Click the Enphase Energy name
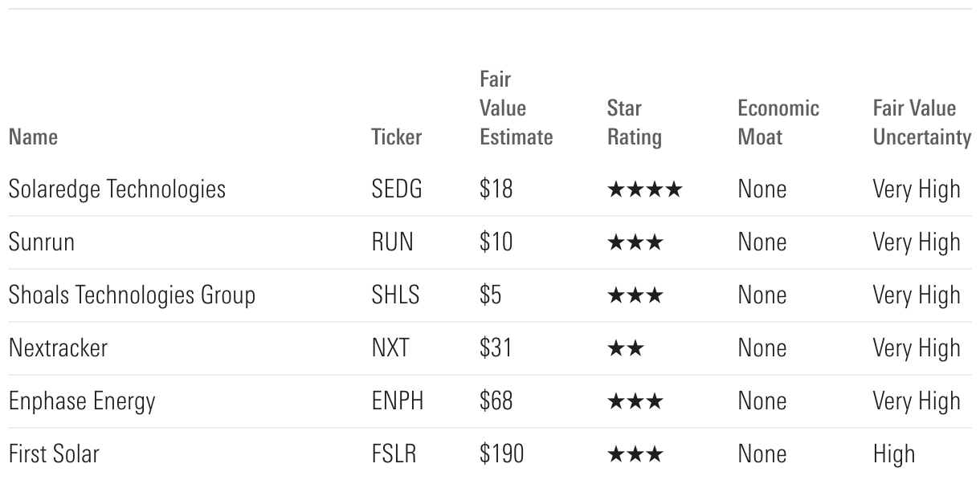980x488 pixels. pyautogui.click(x=82, y=401)
